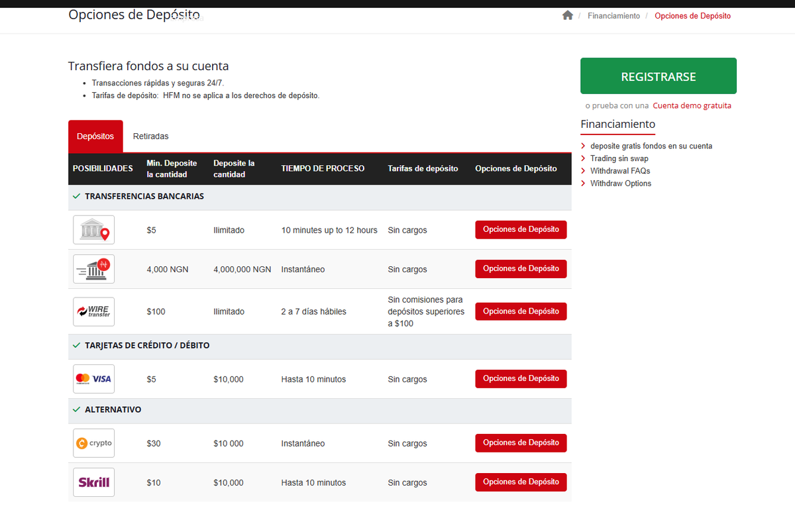Click the '$100' Wire transfer minimum deposit
This screenshot has height=532, width=795.
pyautogui.click(x=156, y=312)
